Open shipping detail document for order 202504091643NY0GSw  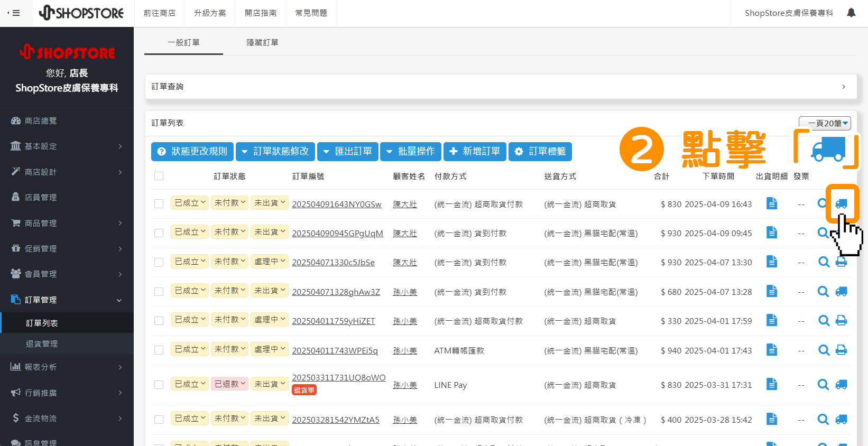coord(772,203)
